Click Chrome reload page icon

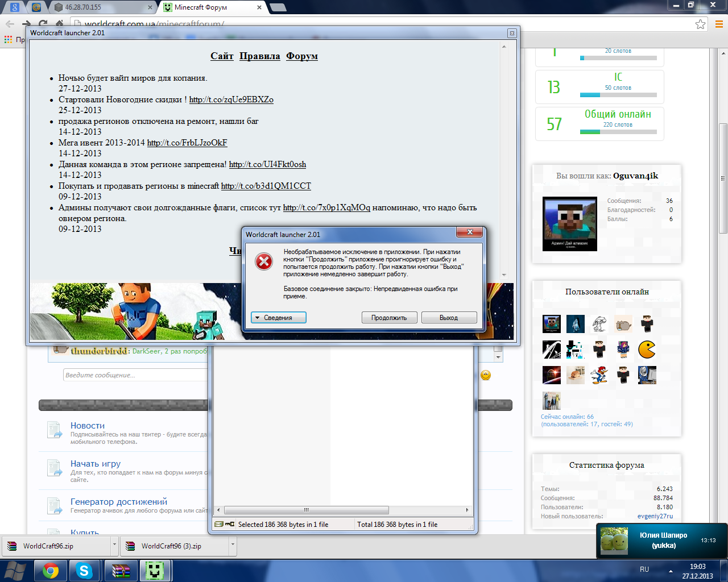43,24
